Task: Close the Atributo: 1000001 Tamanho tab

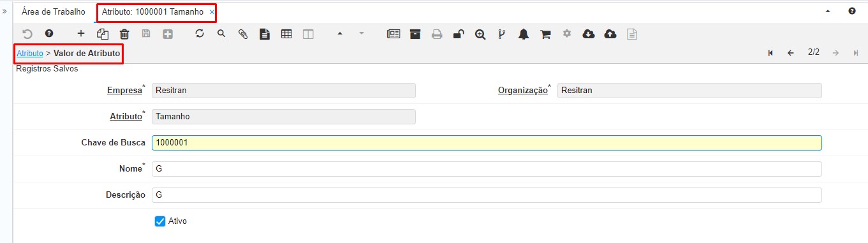Action: (212, 12)
